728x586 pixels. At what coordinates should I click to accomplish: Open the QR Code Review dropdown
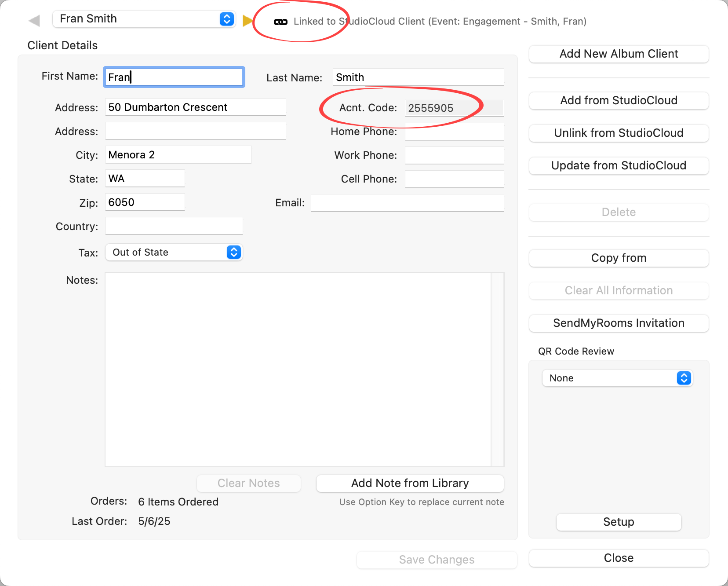[683, 378]
